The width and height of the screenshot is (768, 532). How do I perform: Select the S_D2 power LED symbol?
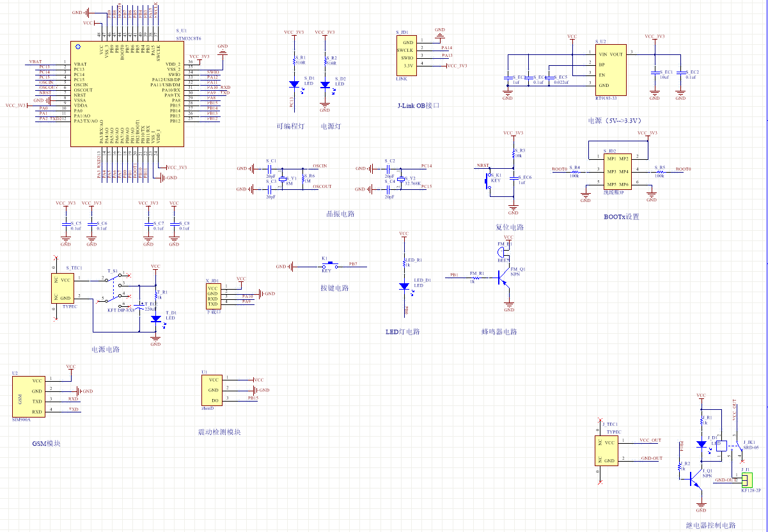[x=325, y=84]
